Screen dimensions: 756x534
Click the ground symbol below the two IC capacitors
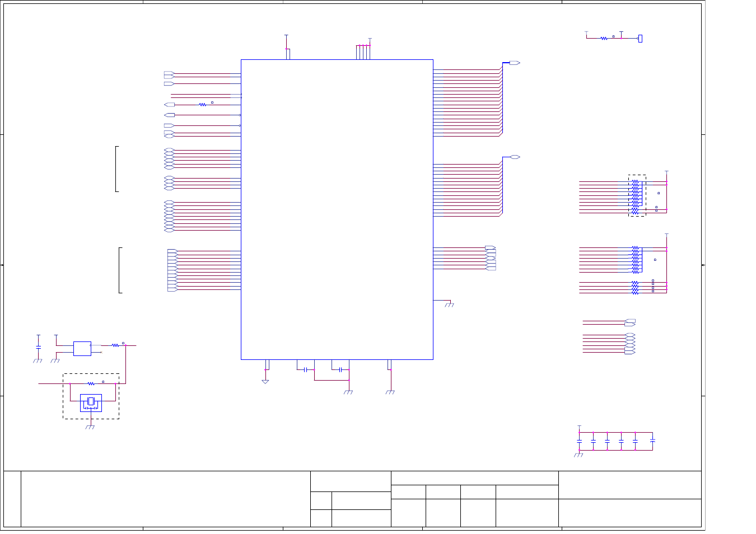click(x=348, y=392)
